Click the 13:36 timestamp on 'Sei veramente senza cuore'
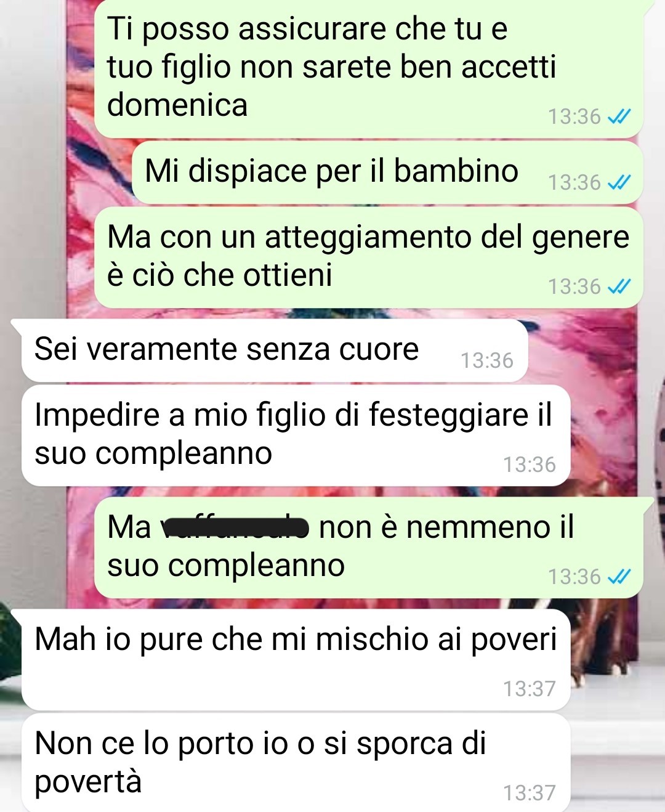Screen dimensions: 665x812 pyautogui.click(x=487, y=360)
